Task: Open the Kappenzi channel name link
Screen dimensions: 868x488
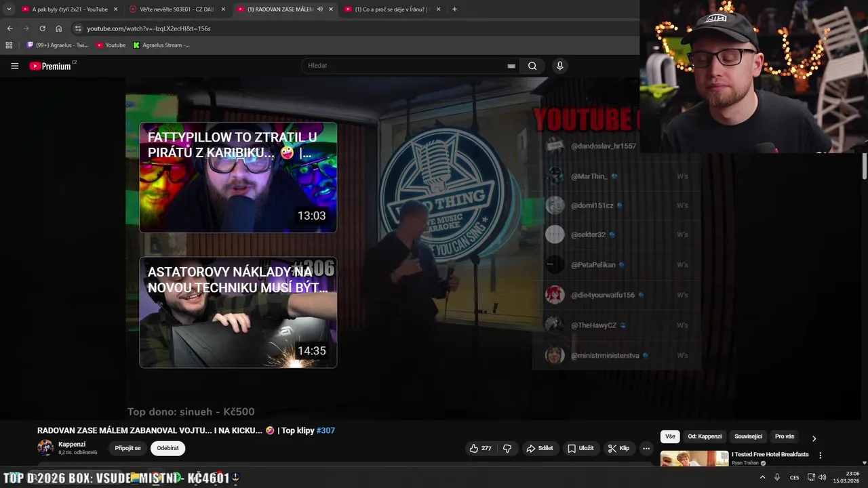Action: 72,445
